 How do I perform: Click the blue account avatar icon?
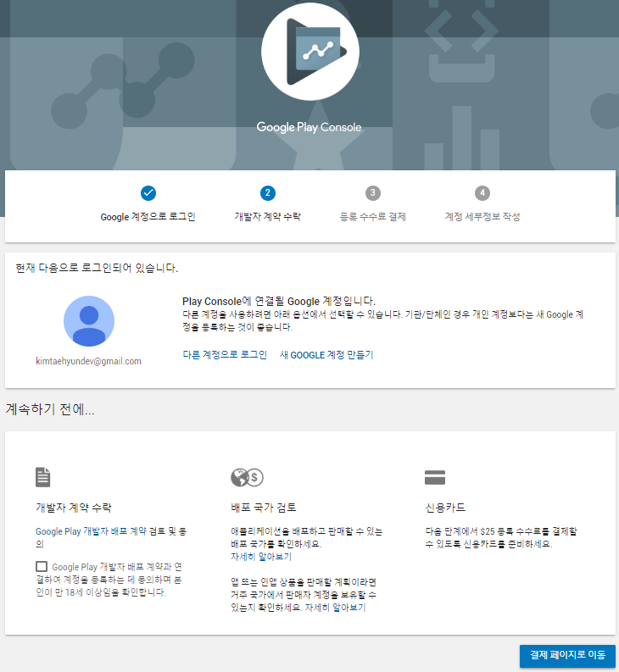point(89,321)
